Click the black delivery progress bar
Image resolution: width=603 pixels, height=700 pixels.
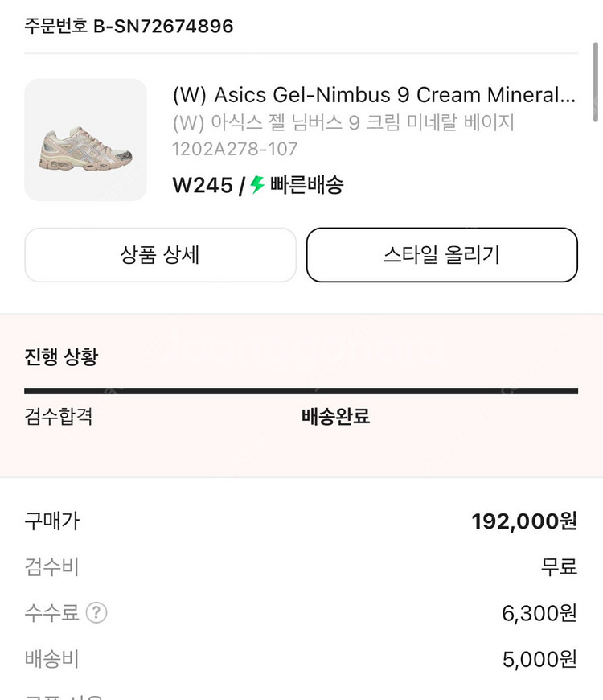(301, 391)
